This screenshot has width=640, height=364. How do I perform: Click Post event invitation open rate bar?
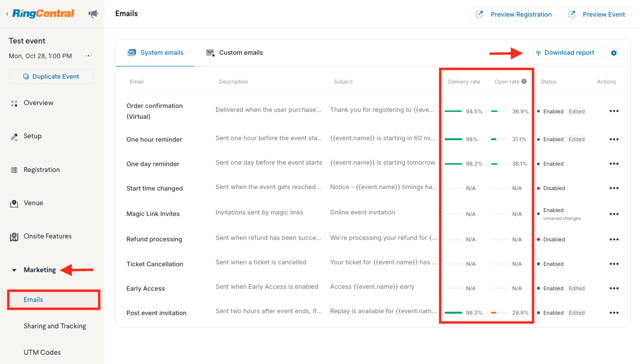click(x=499, y=313)
